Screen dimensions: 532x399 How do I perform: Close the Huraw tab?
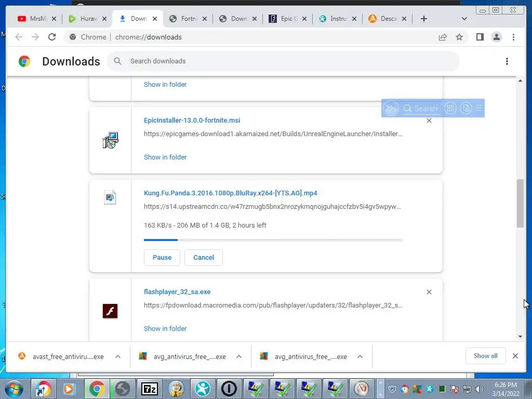[104, 19]
